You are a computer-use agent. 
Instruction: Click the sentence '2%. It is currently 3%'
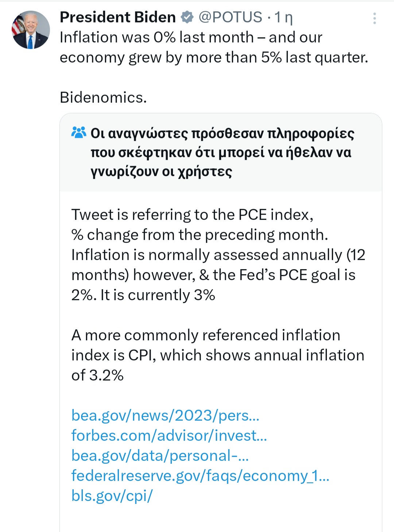143,295
